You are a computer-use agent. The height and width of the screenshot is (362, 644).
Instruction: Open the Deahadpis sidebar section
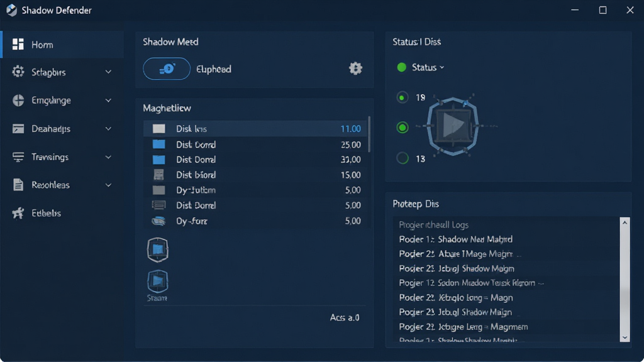coord(62,128)
